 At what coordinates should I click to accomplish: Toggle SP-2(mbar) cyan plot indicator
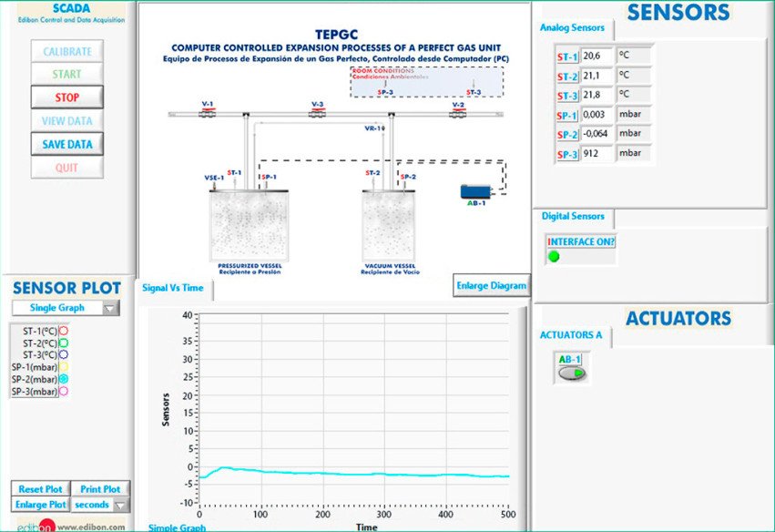(x=64, y=379)
